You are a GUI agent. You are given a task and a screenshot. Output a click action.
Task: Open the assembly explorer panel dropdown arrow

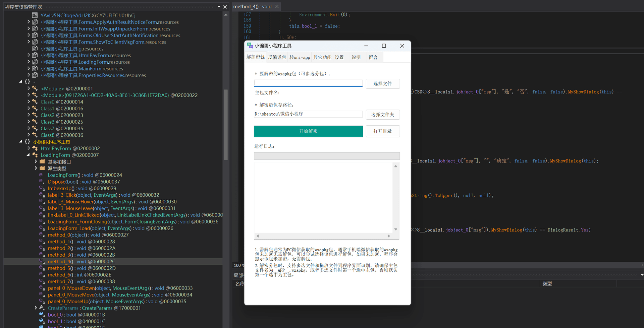click(x=219, y=7)
